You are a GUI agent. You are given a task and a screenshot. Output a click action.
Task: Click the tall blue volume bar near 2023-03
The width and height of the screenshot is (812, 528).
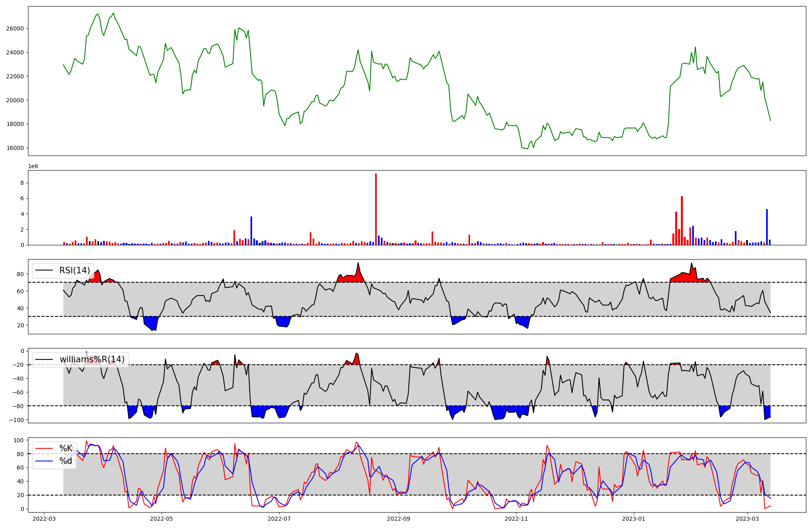click(767, 227)
